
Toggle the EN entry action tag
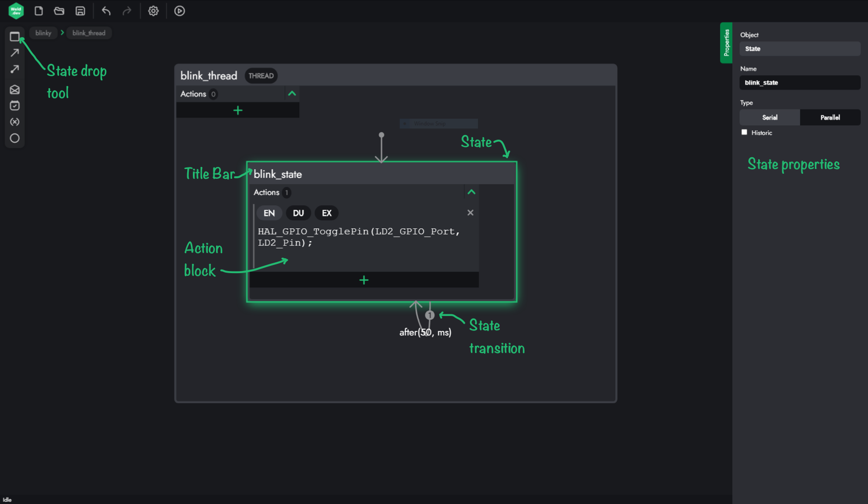click(x=269, y=213)
